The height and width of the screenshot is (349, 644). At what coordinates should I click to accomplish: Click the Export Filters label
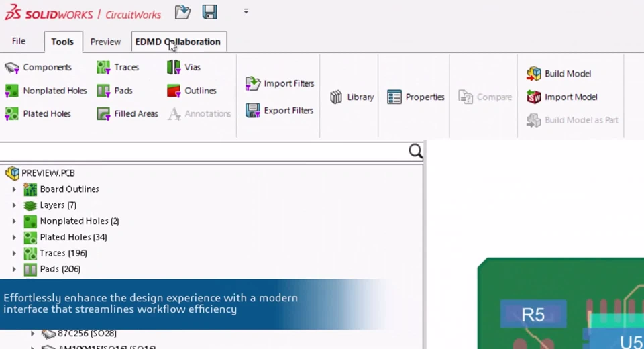[288, 111]
